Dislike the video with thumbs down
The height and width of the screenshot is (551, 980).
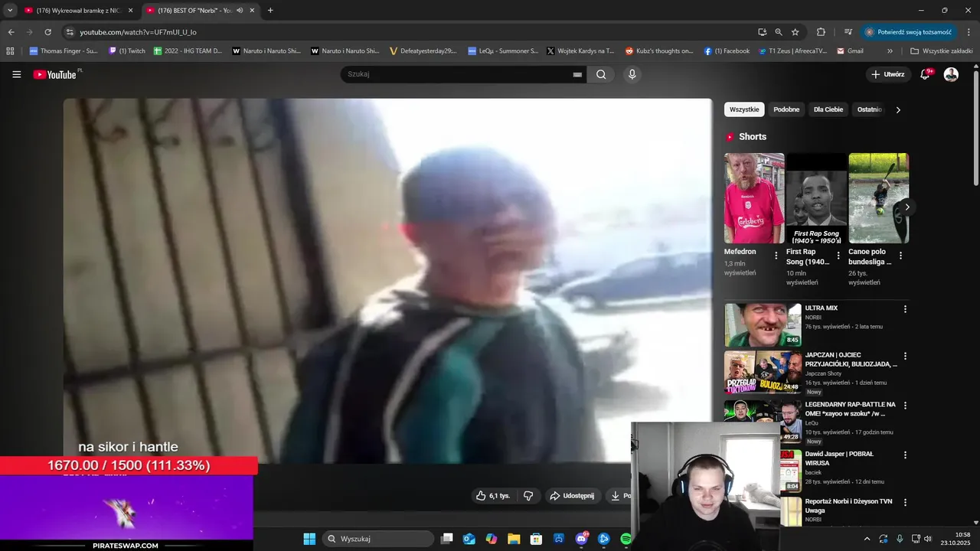pos(528,496)
